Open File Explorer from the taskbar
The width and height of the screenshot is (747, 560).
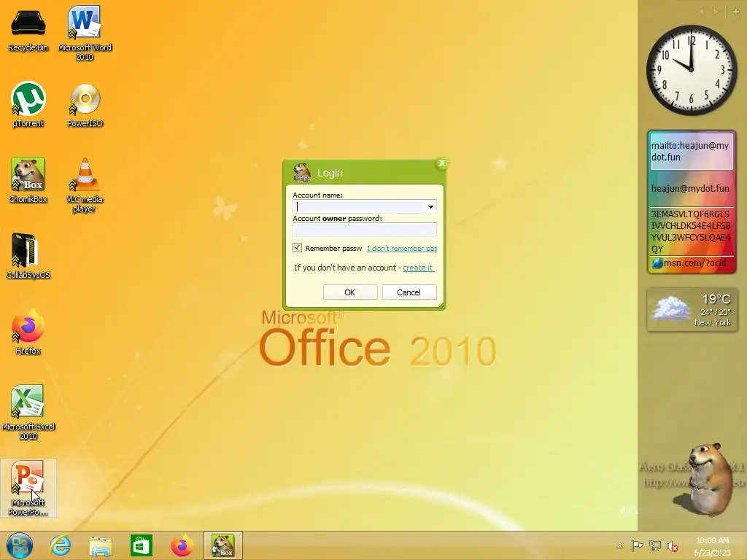[101, 545]
